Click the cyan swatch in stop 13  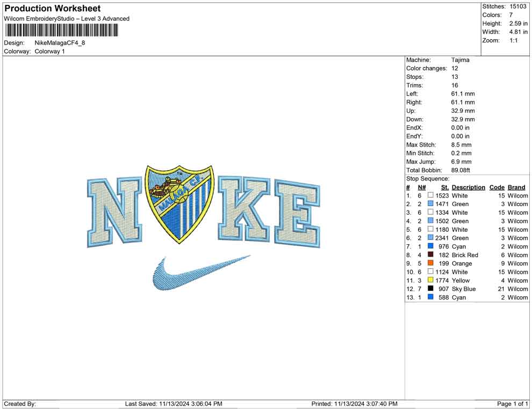click(430, 297)
